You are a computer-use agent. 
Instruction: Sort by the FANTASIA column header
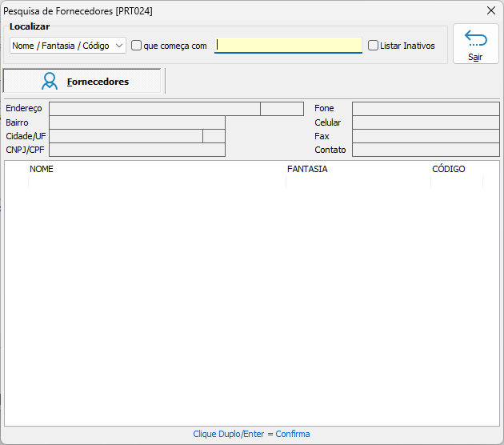(307, 169)
